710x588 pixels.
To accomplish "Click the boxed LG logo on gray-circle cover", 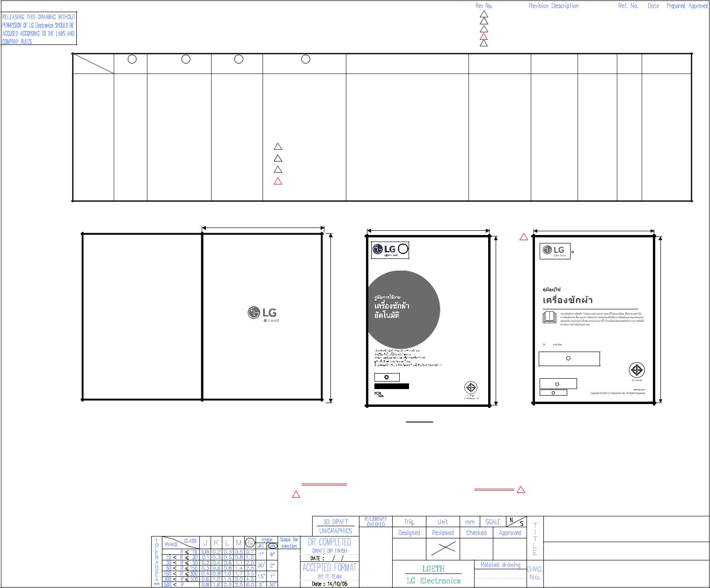I will [x=390, y=250].
